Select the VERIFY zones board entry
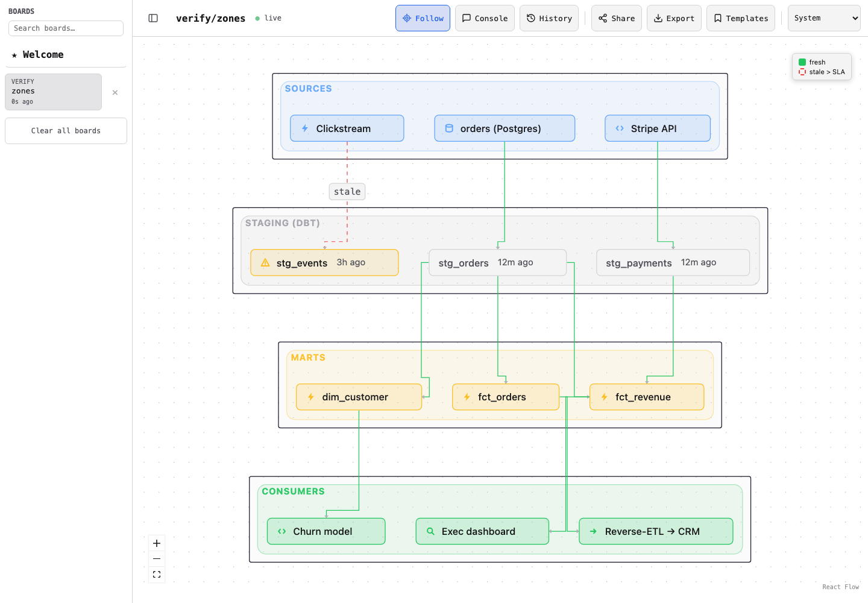The image size is (868, 603). pos(53,92)
